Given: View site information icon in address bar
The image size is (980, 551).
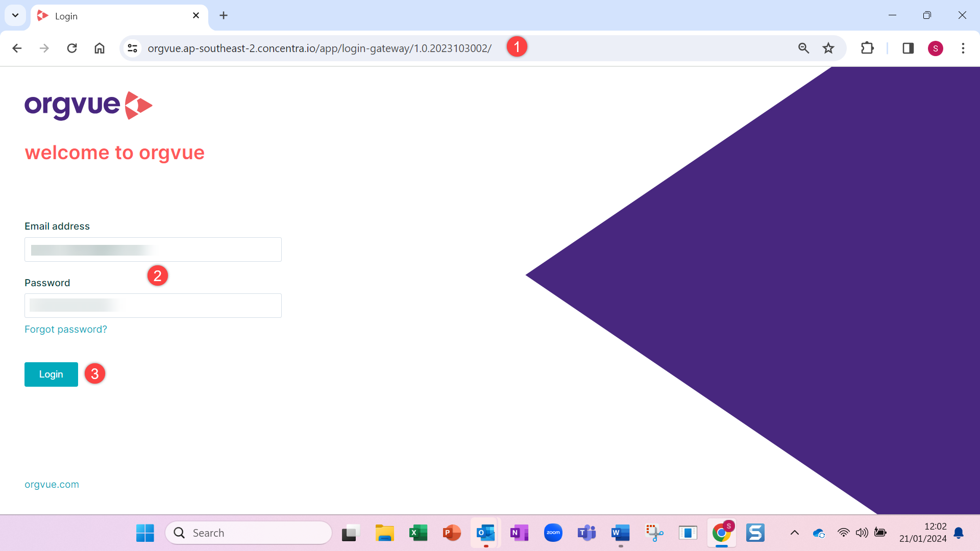Looking at the screenshot, I should pyautogui.click(x=133, y=48).
